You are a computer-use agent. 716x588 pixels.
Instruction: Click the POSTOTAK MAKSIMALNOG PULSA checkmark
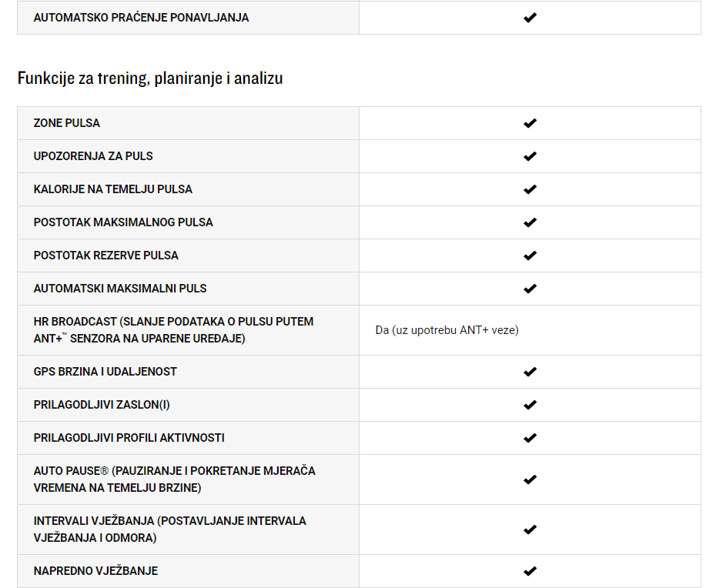(x=530, y=222)
